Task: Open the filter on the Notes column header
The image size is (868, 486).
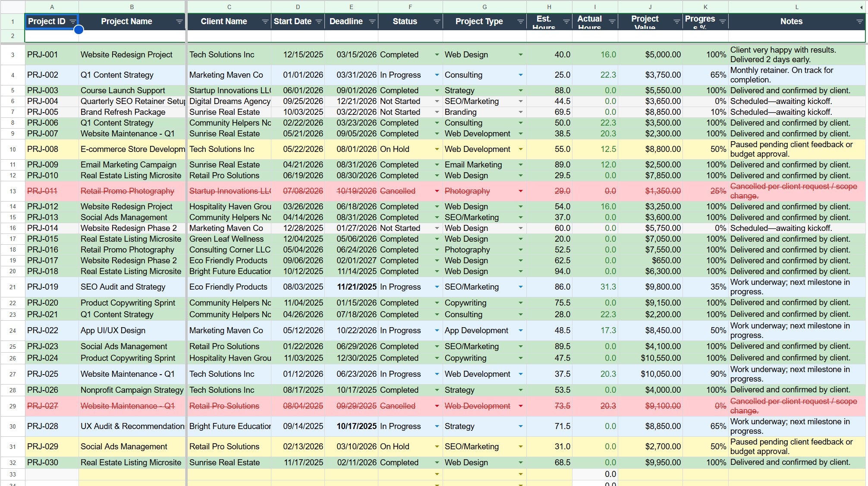Action: 859,21
